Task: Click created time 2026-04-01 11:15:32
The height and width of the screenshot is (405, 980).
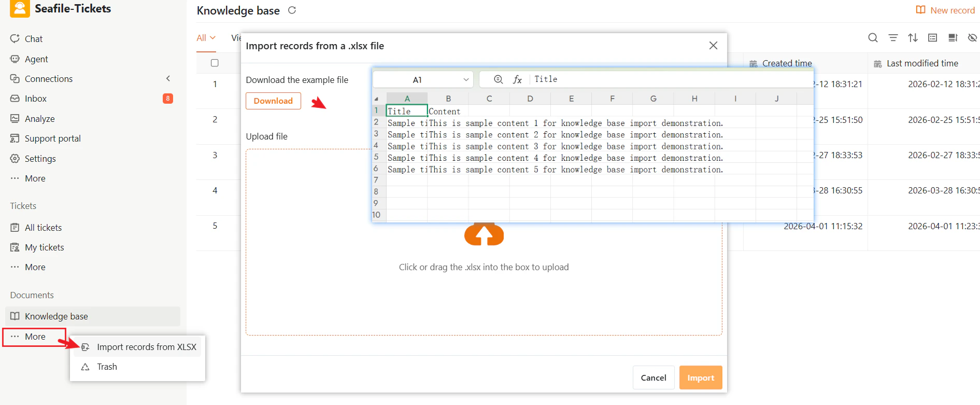Action: point(823,226)
